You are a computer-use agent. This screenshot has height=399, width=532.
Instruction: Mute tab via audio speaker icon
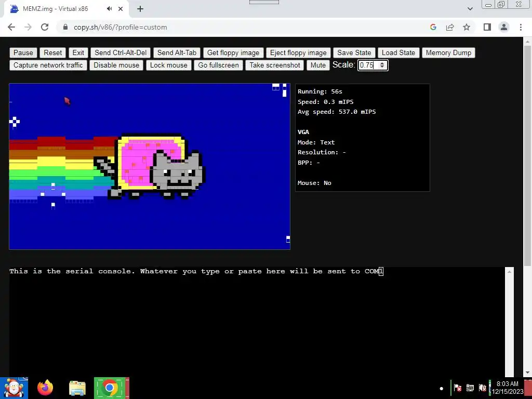(x=109, y=9)
